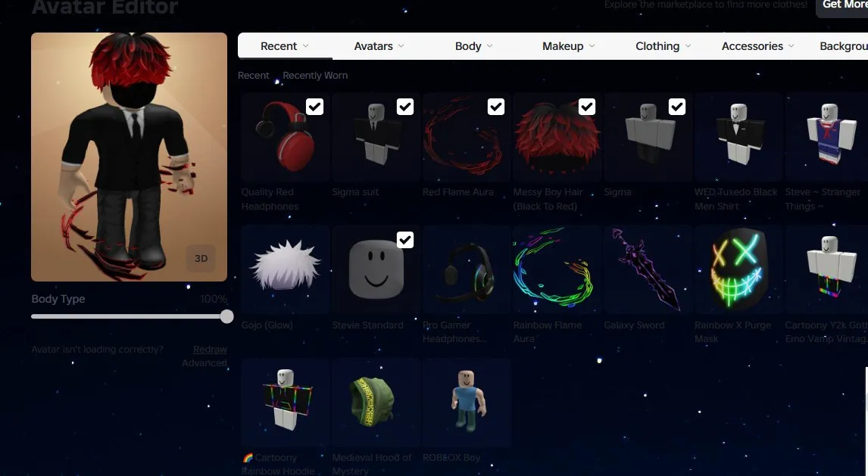868x476 pixels.
Task: Select the WED Tuxedo Black Men Shirt image
Action: coord(738,137)
